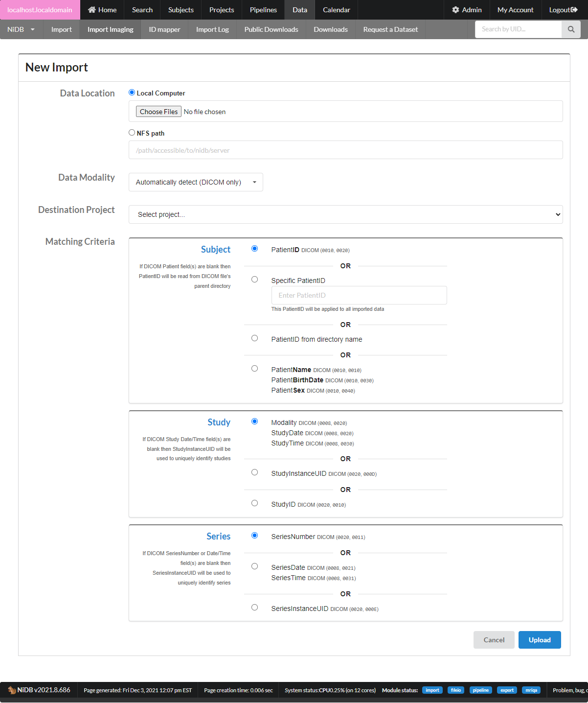The width and height of the screenshot is (588, 703).
Task: Expand the Destination Project select box
Action: click(x=345, y=214)
